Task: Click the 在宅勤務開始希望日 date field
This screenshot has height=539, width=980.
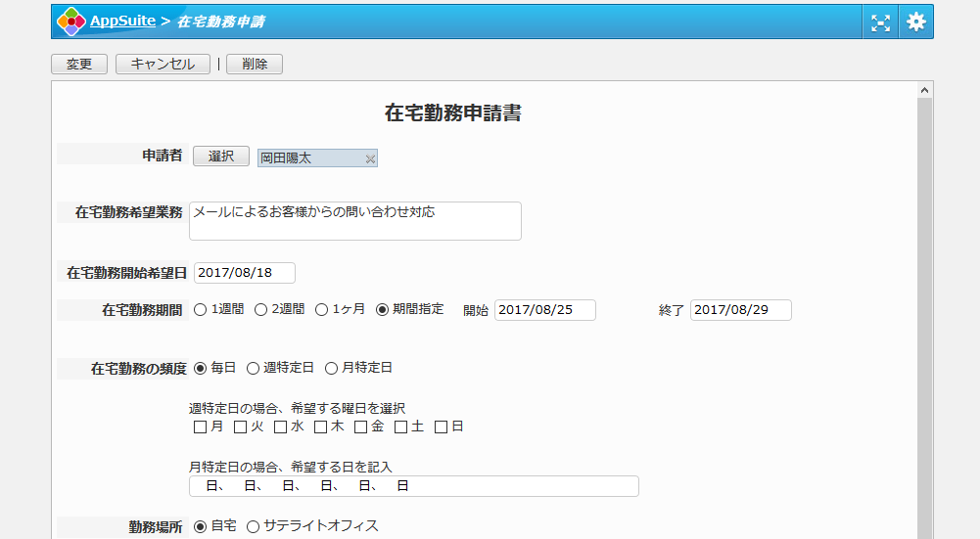Action: tap(245, 273)
